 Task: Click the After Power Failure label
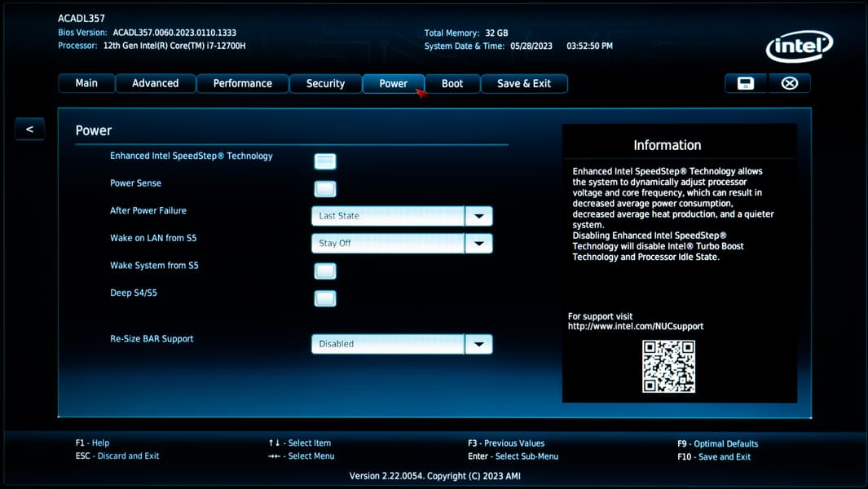(148, 210)
